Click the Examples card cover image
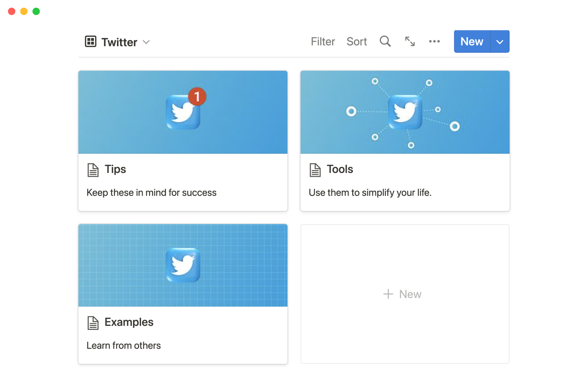The image size is (588, 368). 183,265
